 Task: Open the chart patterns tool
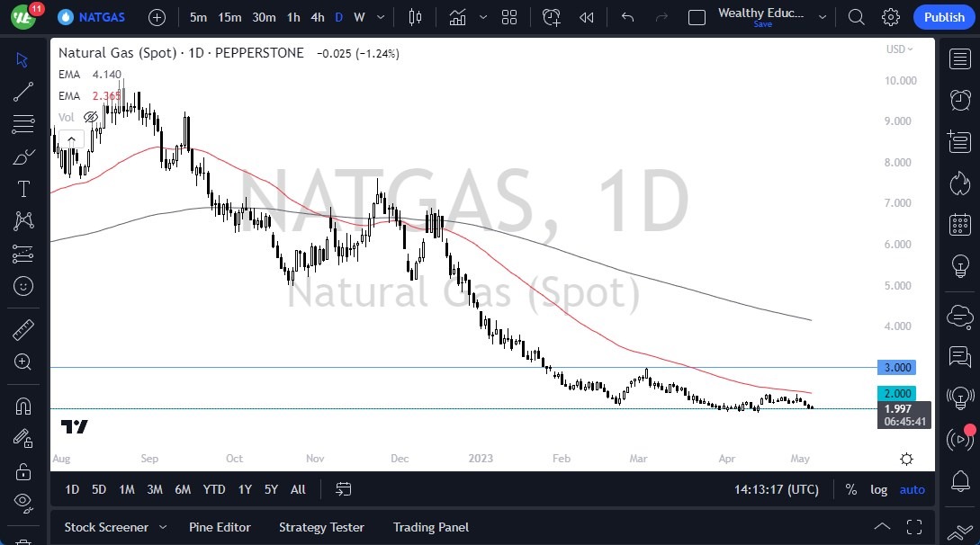(23, 221)
